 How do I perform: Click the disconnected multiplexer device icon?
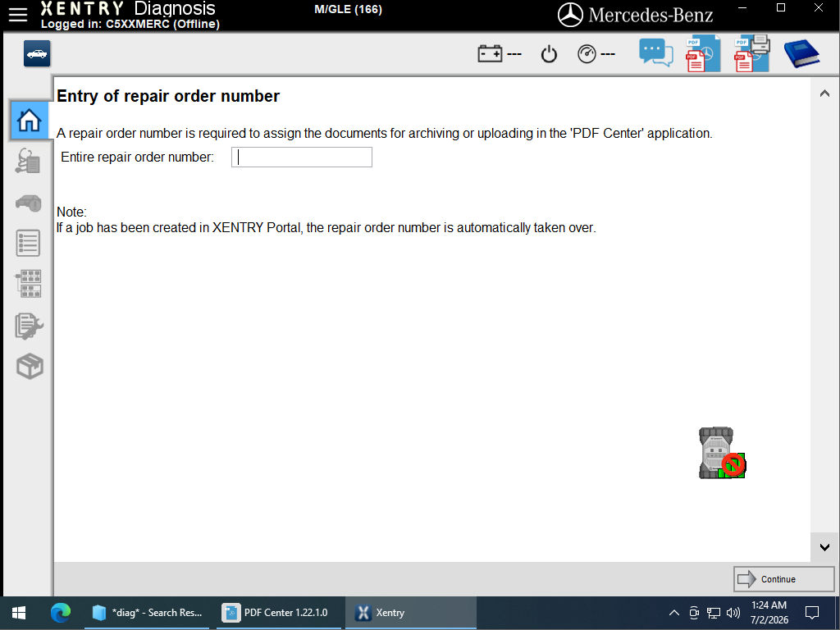click(722, 453)
